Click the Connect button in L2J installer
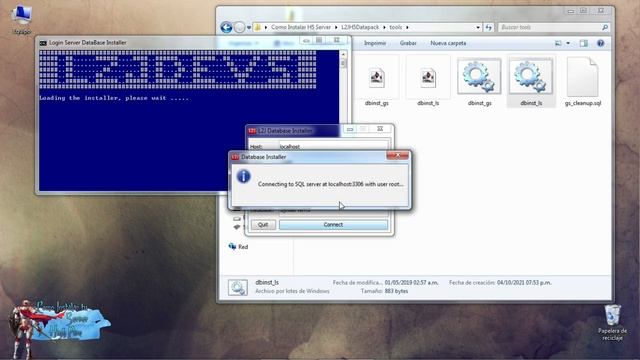This screenshot has width=640, height=360. tap(333, 224)
